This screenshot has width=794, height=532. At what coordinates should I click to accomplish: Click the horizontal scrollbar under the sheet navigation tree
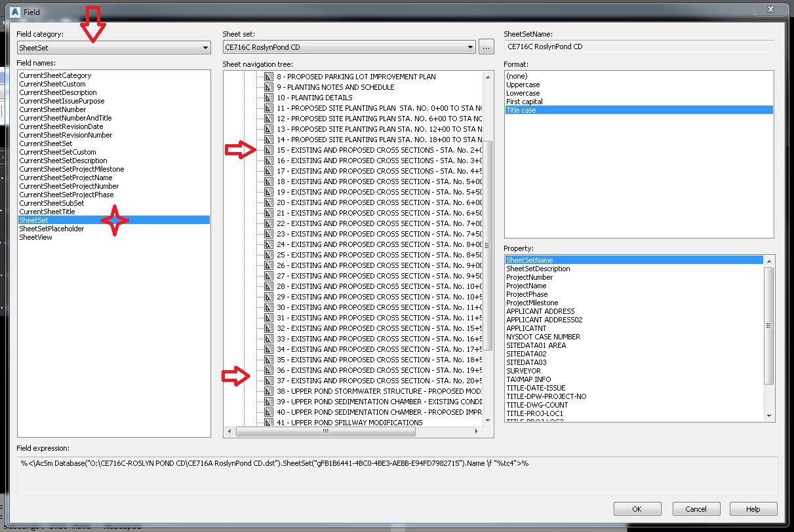click(x=326, y=431)
